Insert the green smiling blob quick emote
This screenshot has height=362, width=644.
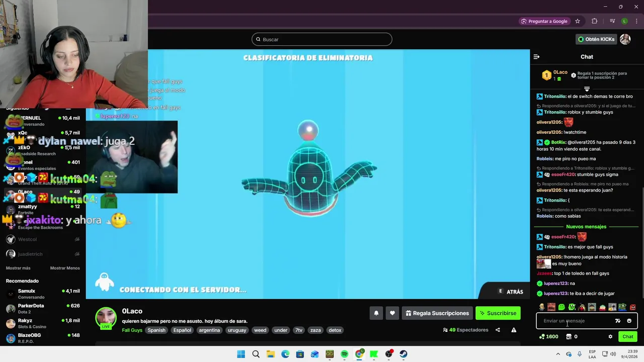pyautogui.click(x=562, y=307)
